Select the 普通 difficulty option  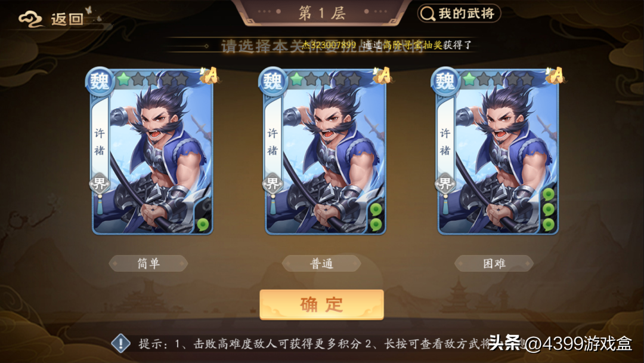[x=321, y=263]
